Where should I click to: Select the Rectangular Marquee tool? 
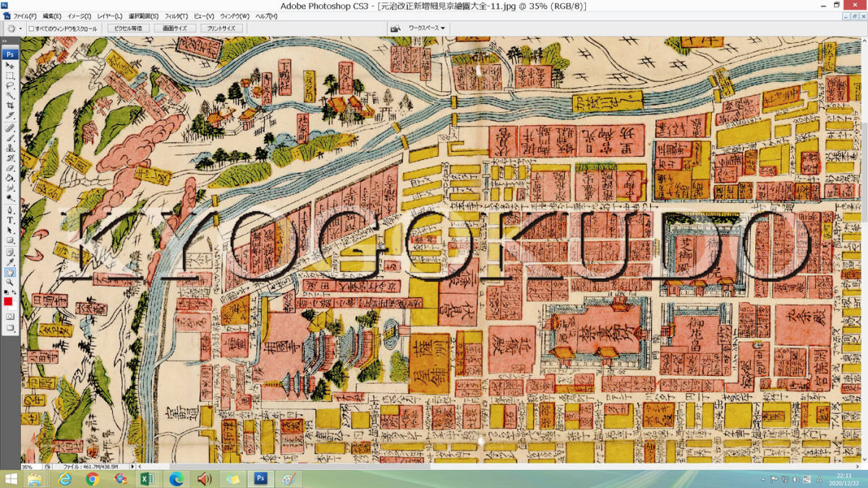pyautogui.click(x=10, y=75)
